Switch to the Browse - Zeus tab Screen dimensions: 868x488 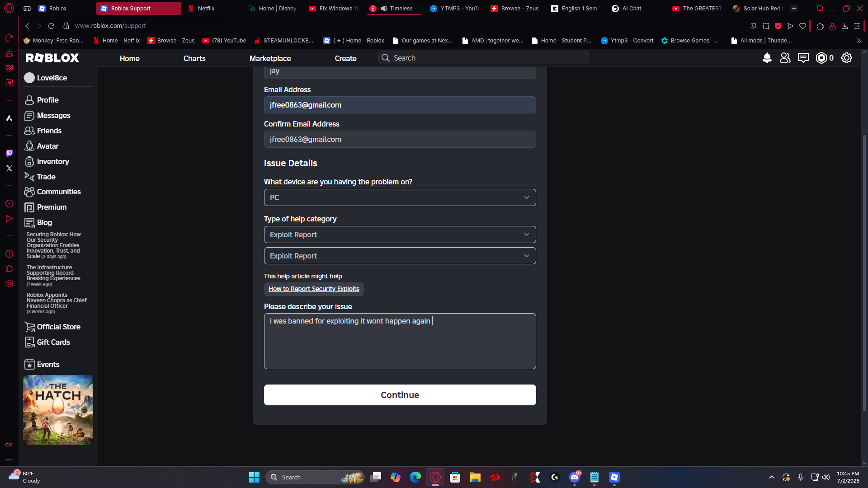[x=515, y=8]
